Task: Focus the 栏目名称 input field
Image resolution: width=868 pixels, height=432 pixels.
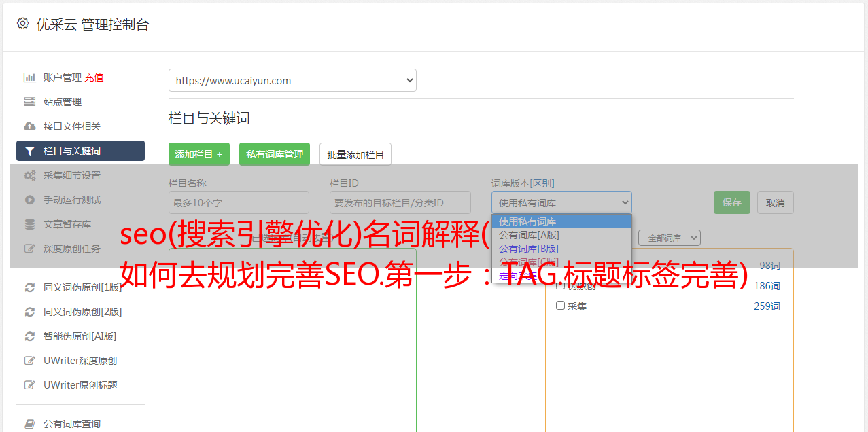Action: (239, 202)
